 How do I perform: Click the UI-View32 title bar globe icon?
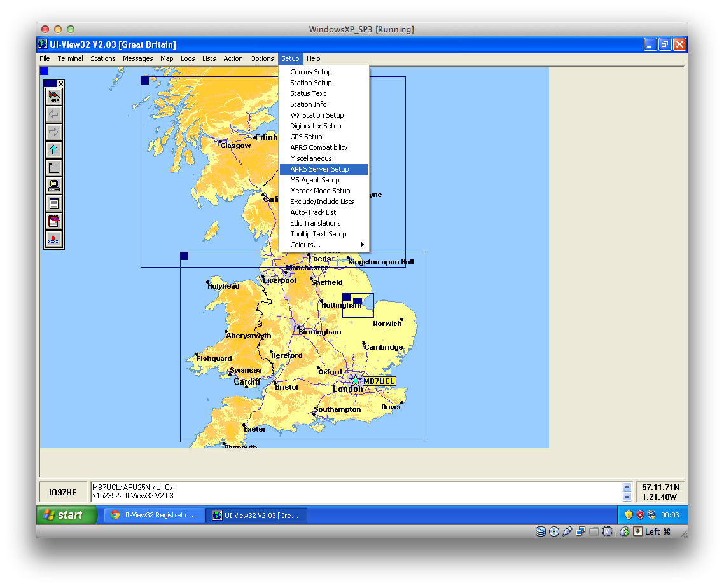(x=43, y=44)
